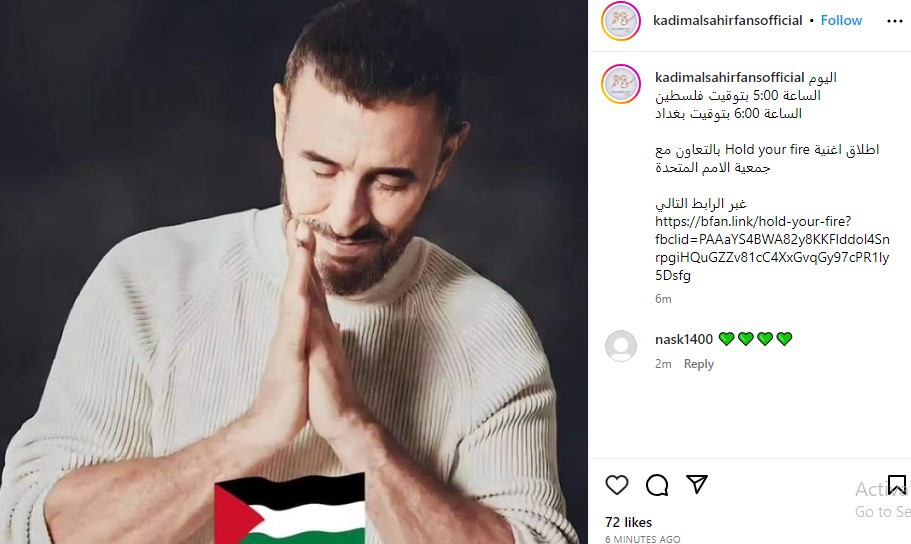Click the 6 MINUTES AGO post timestamp
The image size is (911, 544).
point(642,539)
